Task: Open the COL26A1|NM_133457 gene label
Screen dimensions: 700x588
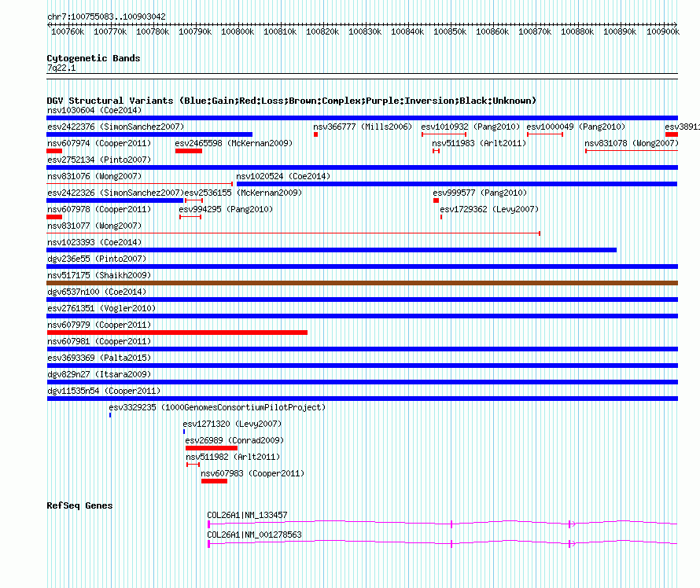Action: 247,515
